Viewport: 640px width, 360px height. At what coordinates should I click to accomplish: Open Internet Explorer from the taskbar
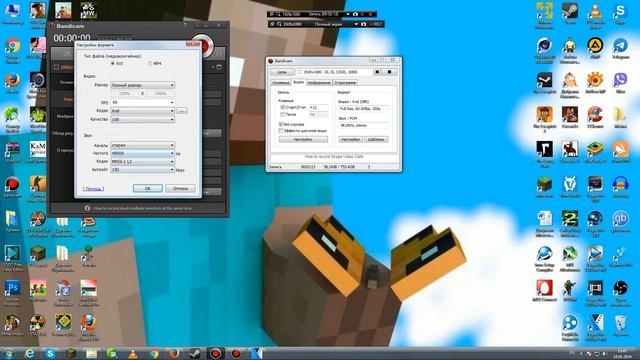pyautogui.click(x=29, y=353)
